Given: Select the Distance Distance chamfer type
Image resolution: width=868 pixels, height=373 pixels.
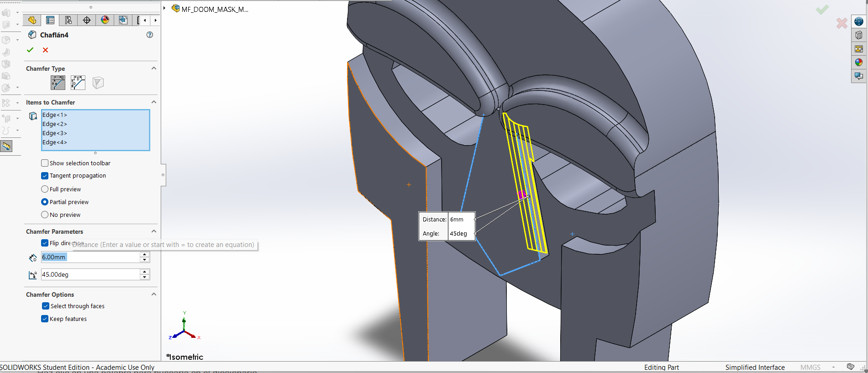Looking at the screenshot, I should pos(78,83).
